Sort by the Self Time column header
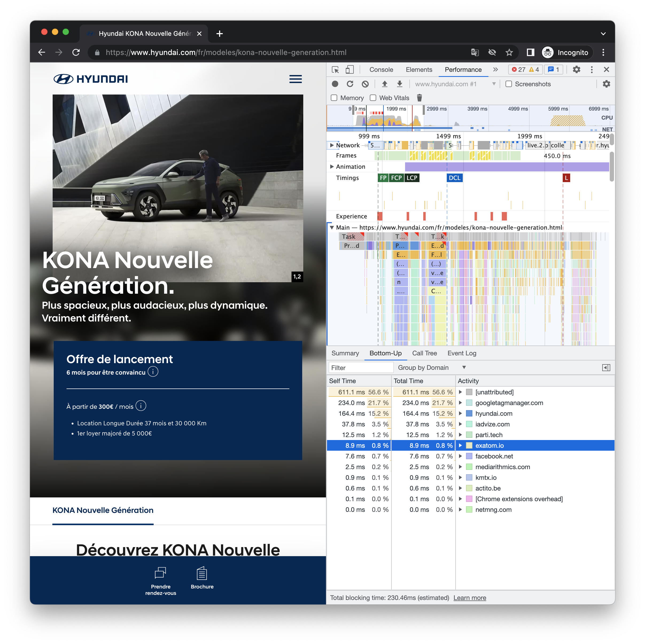 click(359, 381)
